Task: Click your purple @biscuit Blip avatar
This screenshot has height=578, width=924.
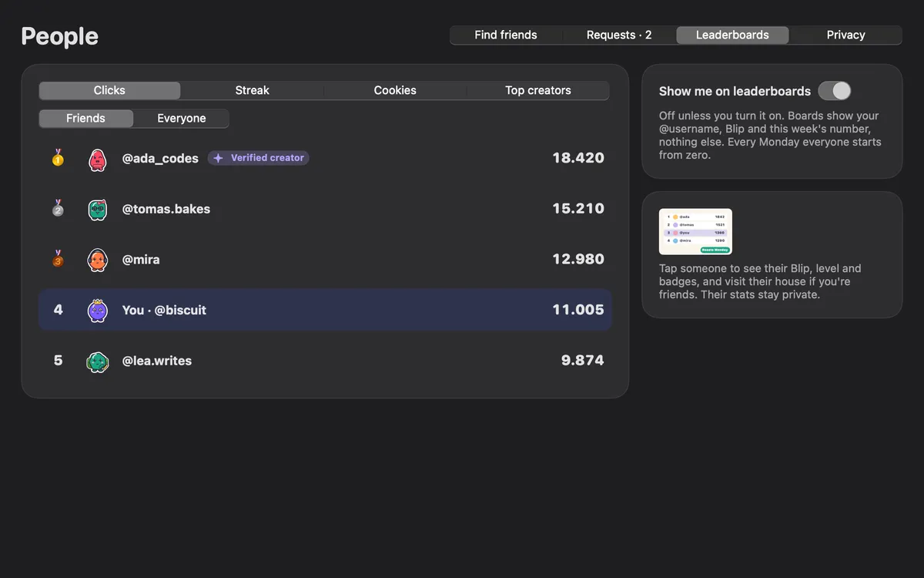Action: [x=98, y=310]
